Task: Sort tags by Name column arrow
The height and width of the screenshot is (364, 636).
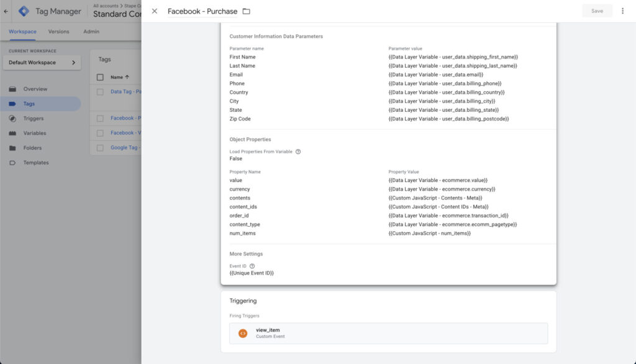Action: pos(127,78)
